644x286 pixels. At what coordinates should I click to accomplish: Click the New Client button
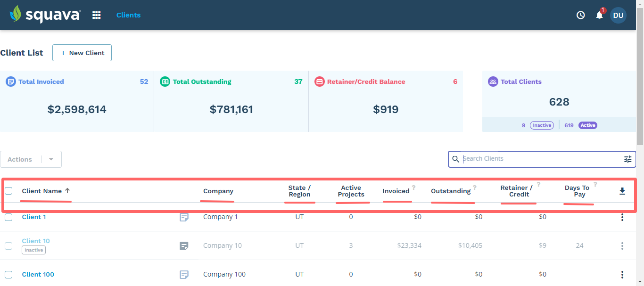coord(82,53)
